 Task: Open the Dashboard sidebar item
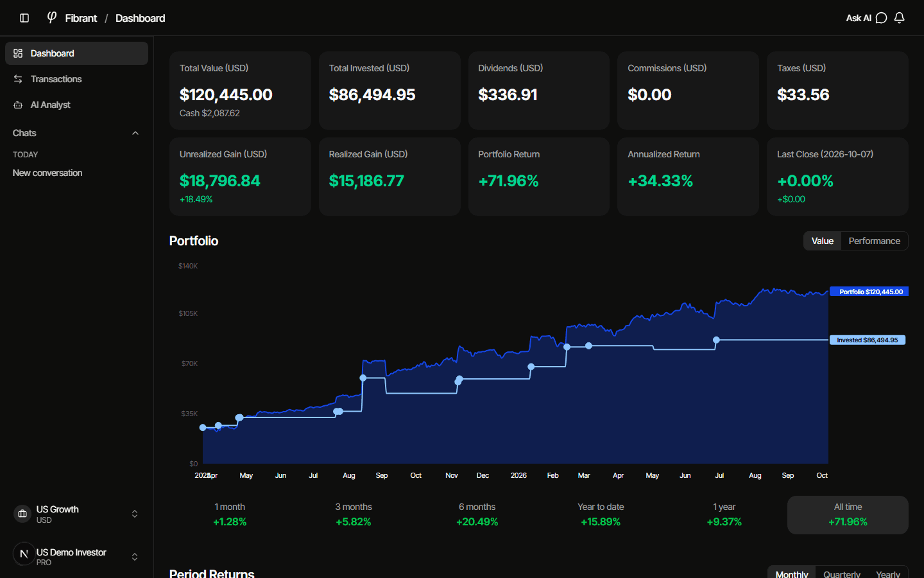76,53
